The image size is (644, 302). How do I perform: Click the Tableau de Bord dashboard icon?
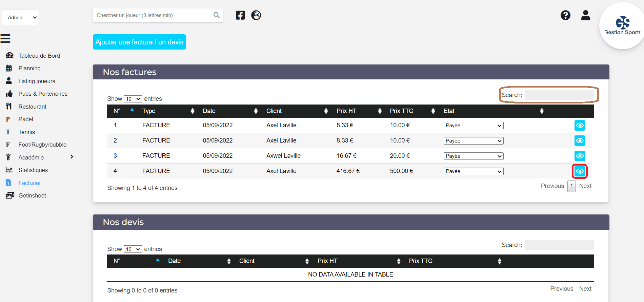tap(9, 55)
